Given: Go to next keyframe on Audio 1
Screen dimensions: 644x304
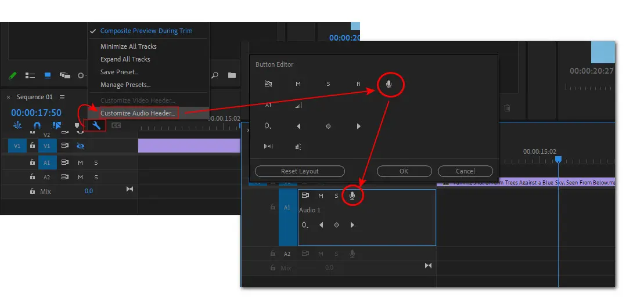Looking at the screenshot, I should (x=352, y=225).
